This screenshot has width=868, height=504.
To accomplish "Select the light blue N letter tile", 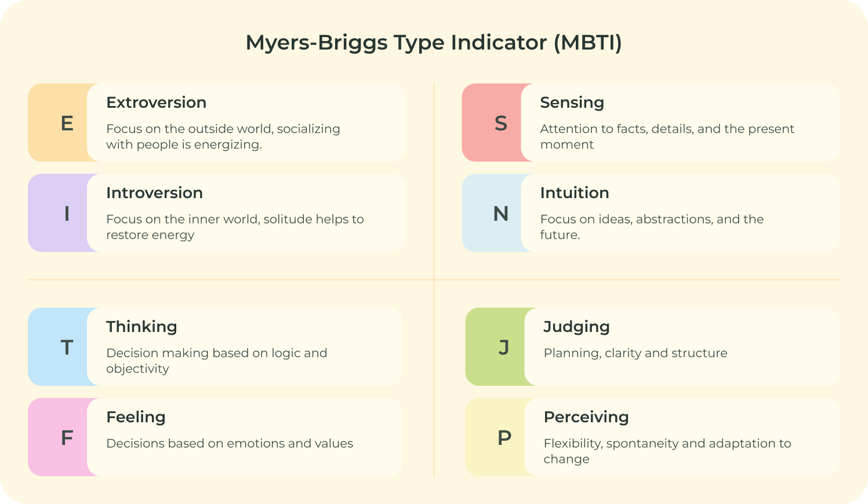I will pos(492,213).
